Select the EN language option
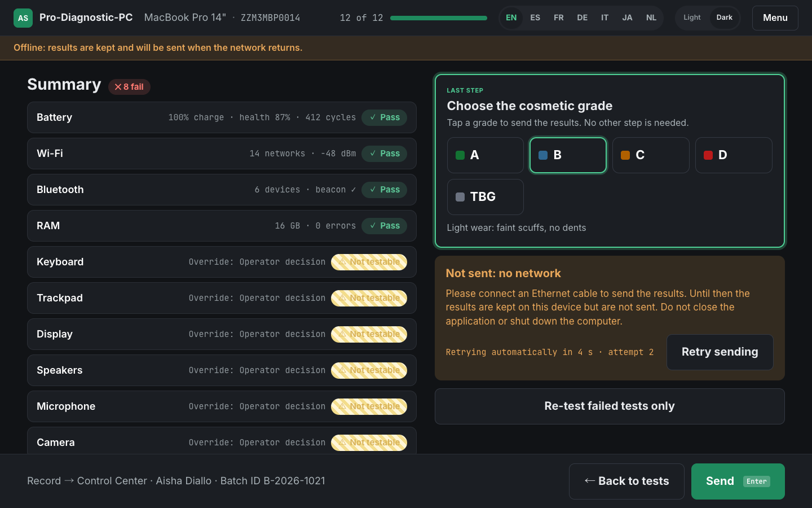 click(x=511, y=17)
